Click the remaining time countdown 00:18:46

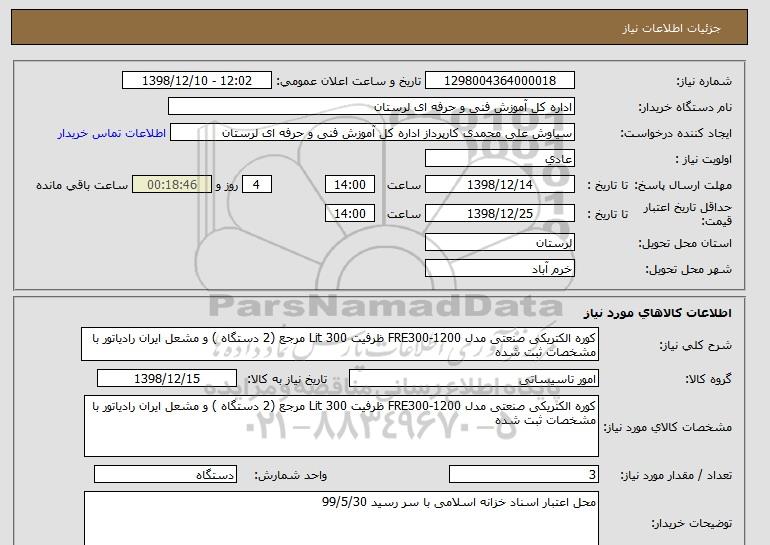pyautogui.click(x=172, y=185)
